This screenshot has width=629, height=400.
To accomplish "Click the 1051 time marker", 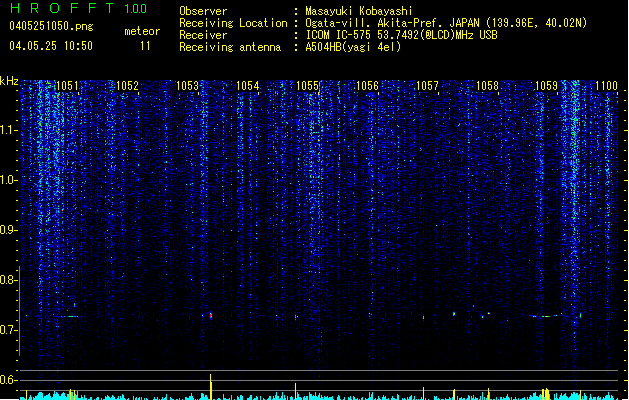I will pyautogui.click(x=67, y=86).
